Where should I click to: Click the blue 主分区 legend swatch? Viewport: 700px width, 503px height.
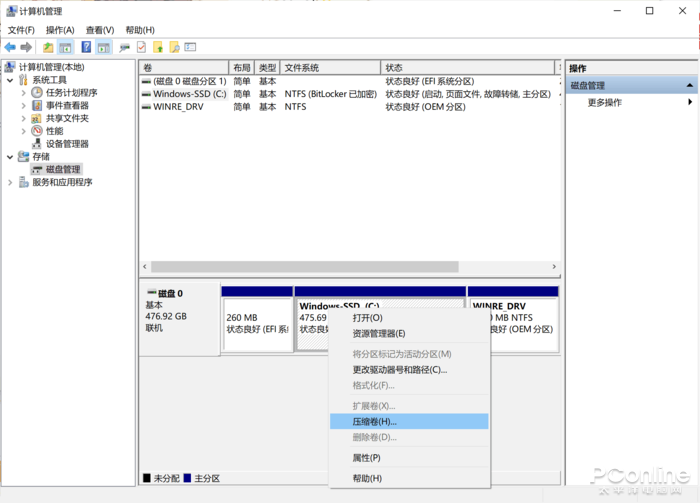pyautogui.click(x=187, y=478)
